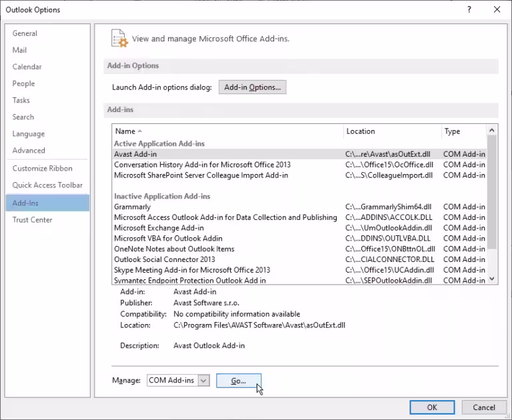Click the full Avast location path text
The height and width of the screenshot is (420, 512).
coord(259,325)
